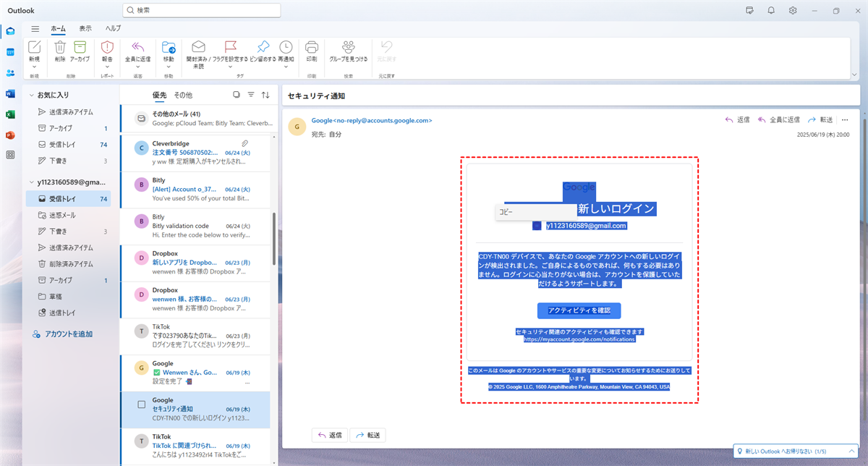Open dropdown arrow under 移動
The width and height of the screenshot is (868, 466).
tap(169, 67)
